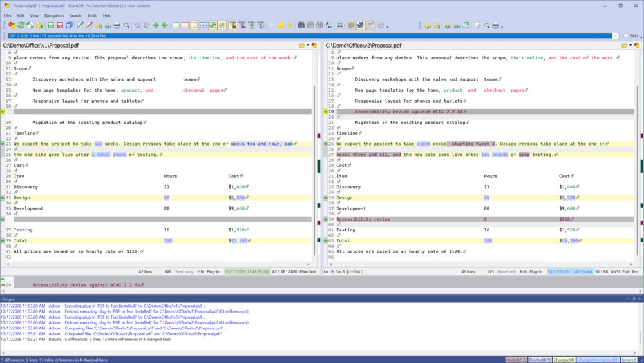The image size is (644, 363).
Task: Open the Edit menu
Action: tap(21, 15)
